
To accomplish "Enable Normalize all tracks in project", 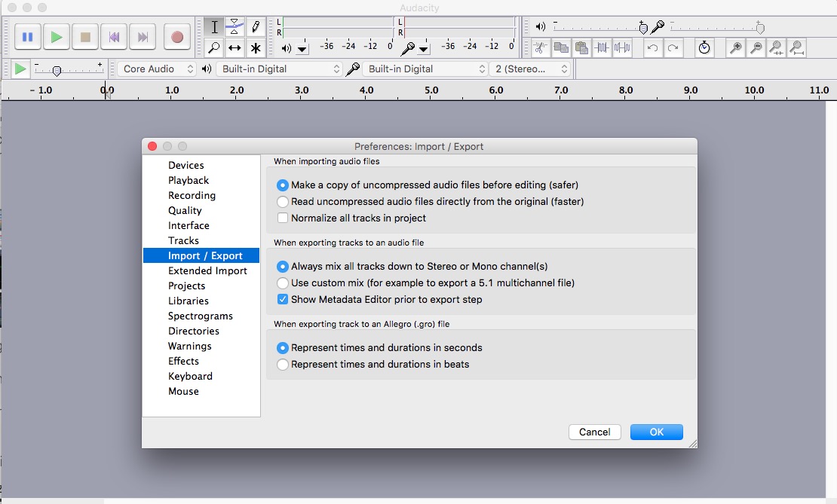I will [x=282, y=218].
